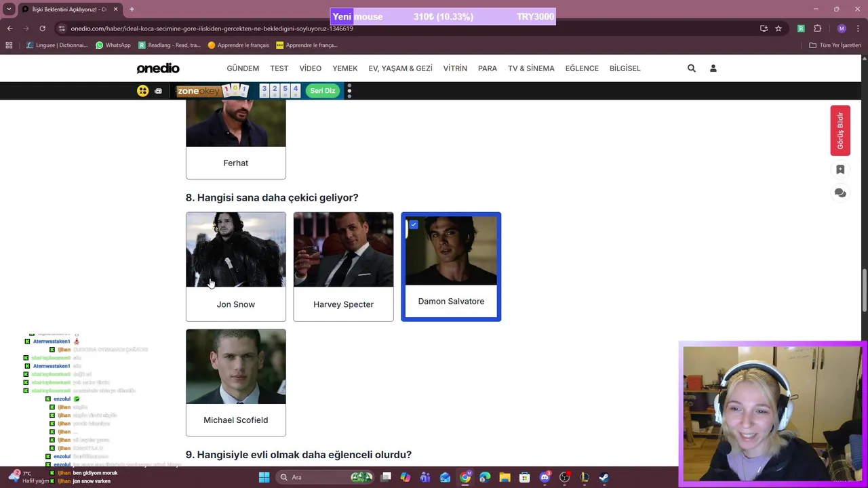Open the apps grid in the bookmarks bar
This screenshot has width=868, height=488.
(9, 45)
